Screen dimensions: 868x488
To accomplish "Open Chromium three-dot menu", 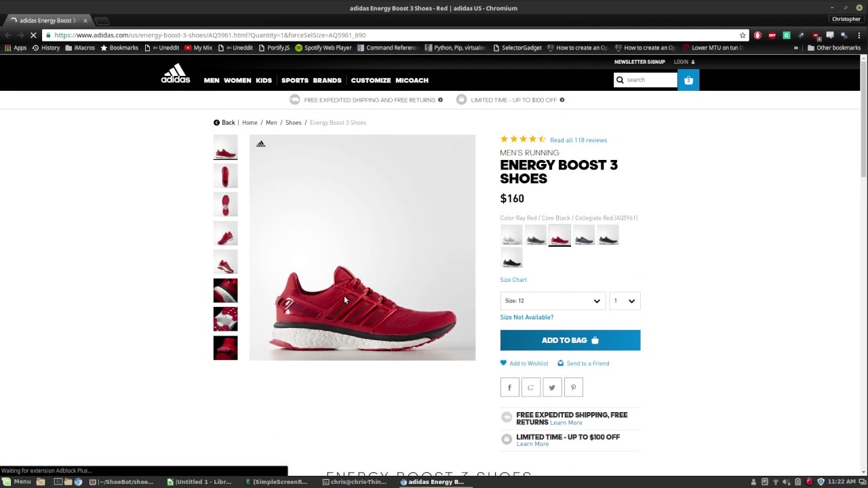I will (859, 35).
